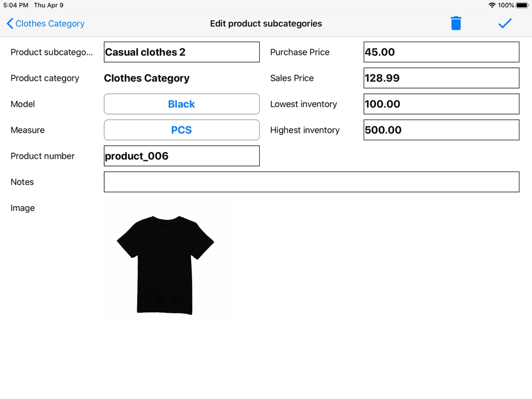
Task: Select the Clothes Category label
Action: [x=146, y=78]
